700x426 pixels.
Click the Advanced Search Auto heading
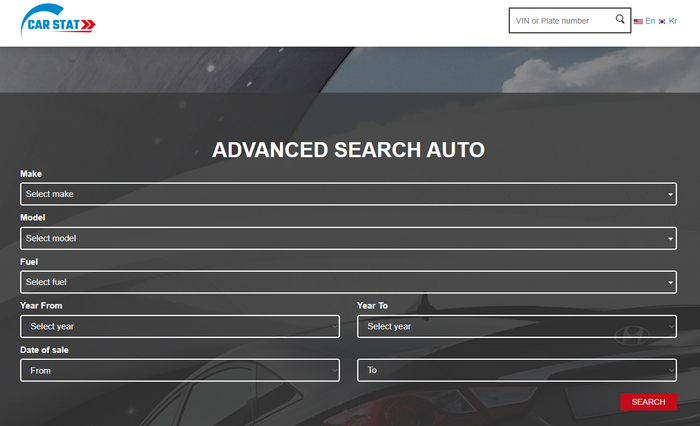click(348, 150)
